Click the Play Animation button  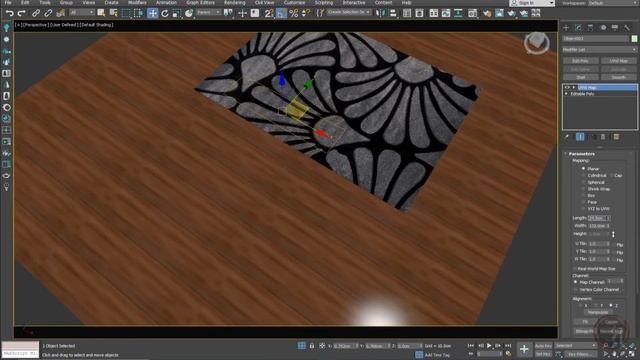click(x=489, y=346)
